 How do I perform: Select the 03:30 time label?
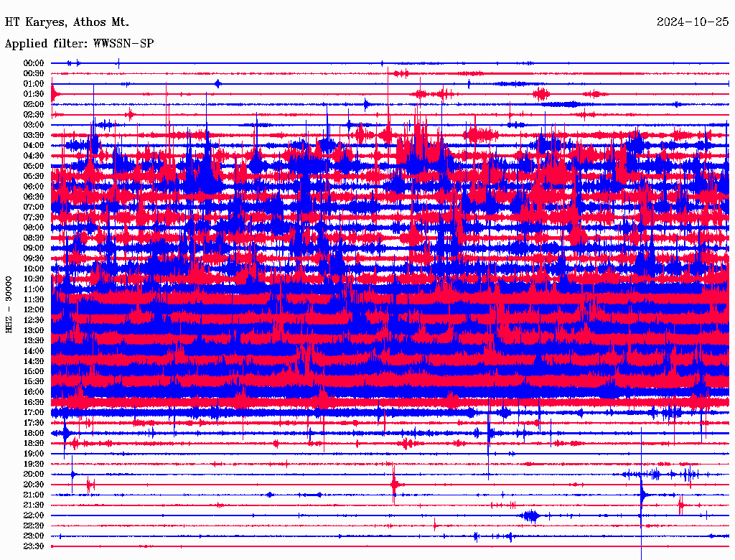34,136
